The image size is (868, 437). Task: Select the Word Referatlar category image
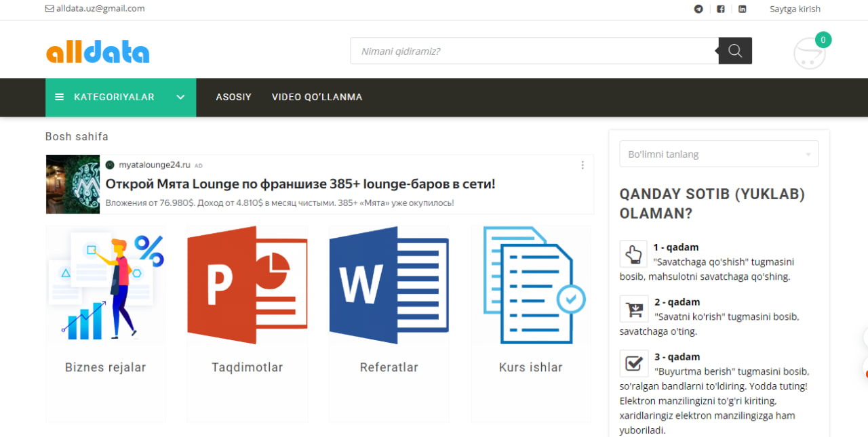(389, 285)
